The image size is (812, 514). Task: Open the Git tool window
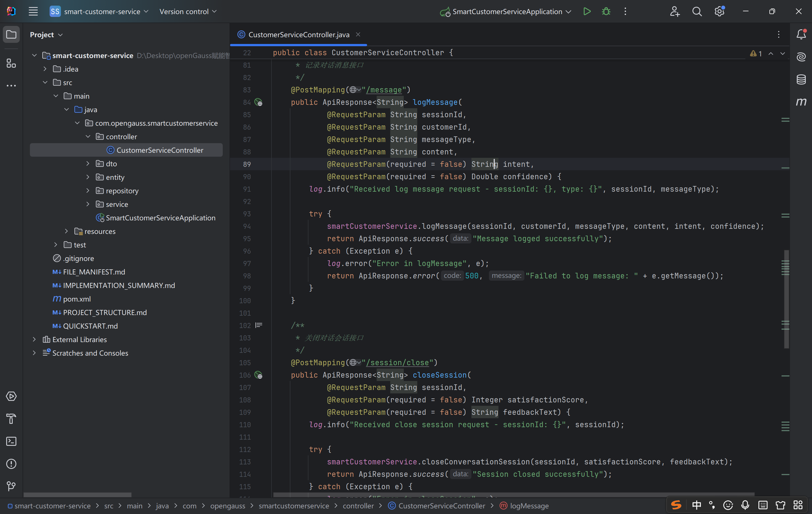11,486
